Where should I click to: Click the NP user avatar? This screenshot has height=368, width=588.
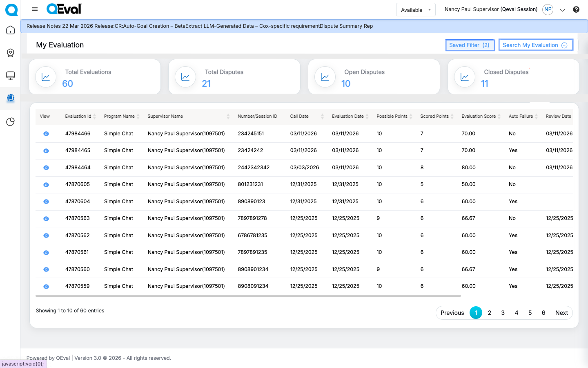(548, 9)
